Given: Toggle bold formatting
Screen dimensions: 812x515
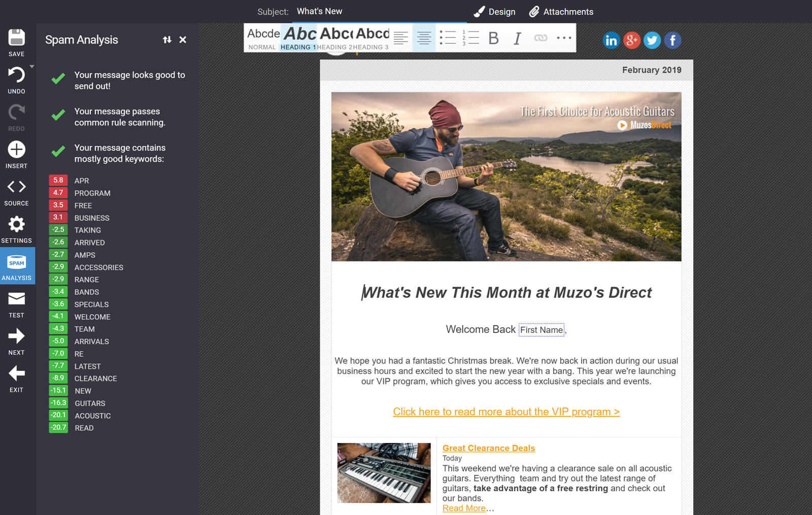Looking at the screenshot, I should pyautogui.click(x=493, y=38).
